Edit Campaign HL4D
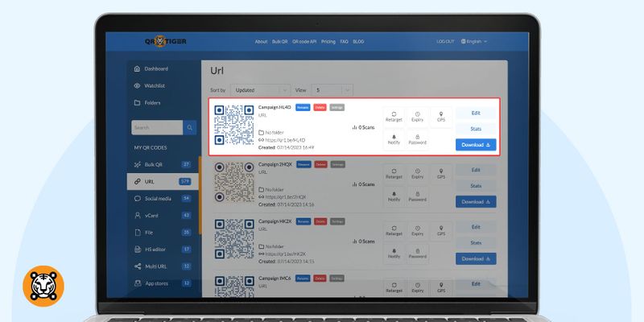This screenshot has width=644, height=322. click(476, 114)
